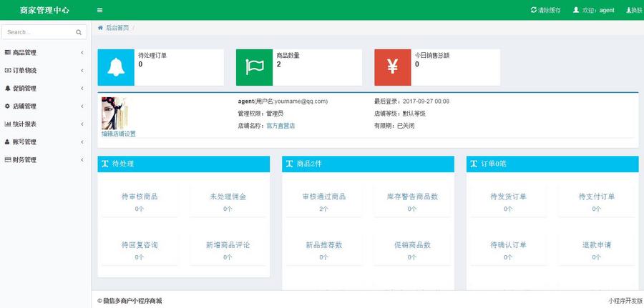
Task: Click the red yen sales total tile
Action: [393, 67]
